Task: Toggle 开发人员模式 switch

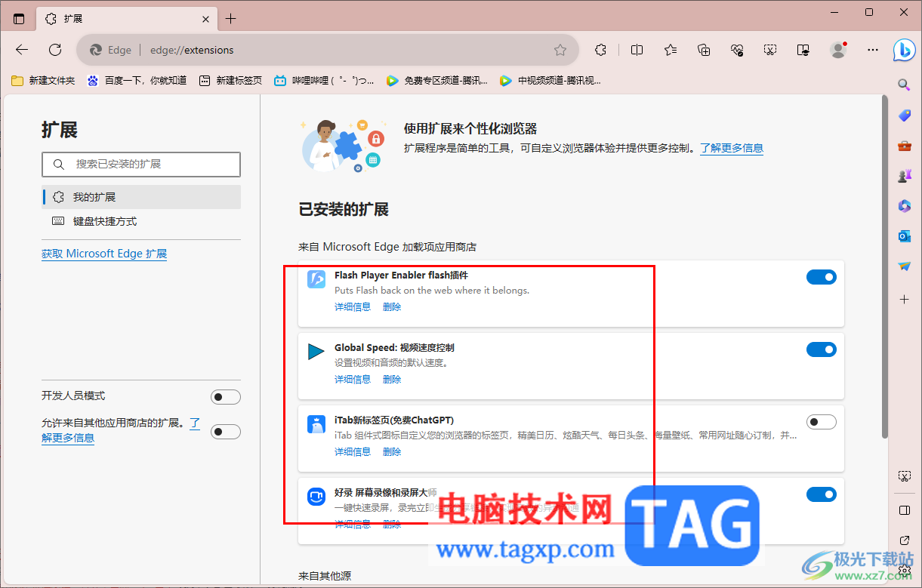Action: click(225, 397)
